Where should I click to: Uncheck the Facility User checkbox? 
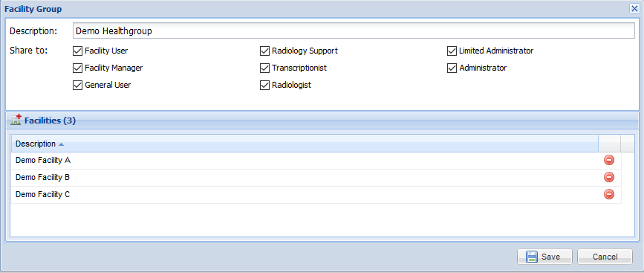[x=77, y=51]
